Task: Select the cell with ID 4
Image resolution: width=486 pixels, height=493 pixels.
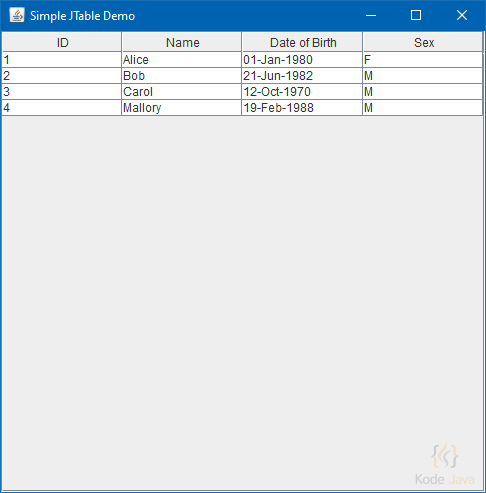Action: [62, 108]
